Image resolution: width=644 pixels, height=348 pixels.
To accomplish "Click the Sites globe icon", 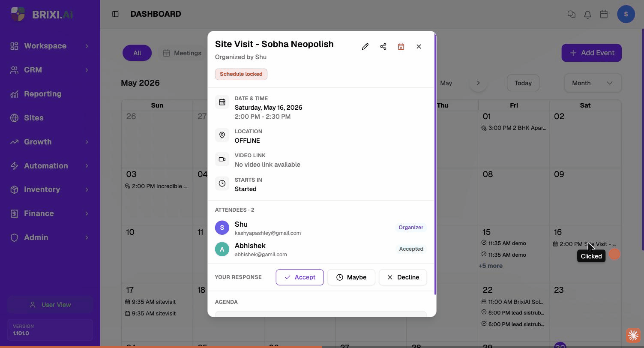I will [x=14, y=118].
